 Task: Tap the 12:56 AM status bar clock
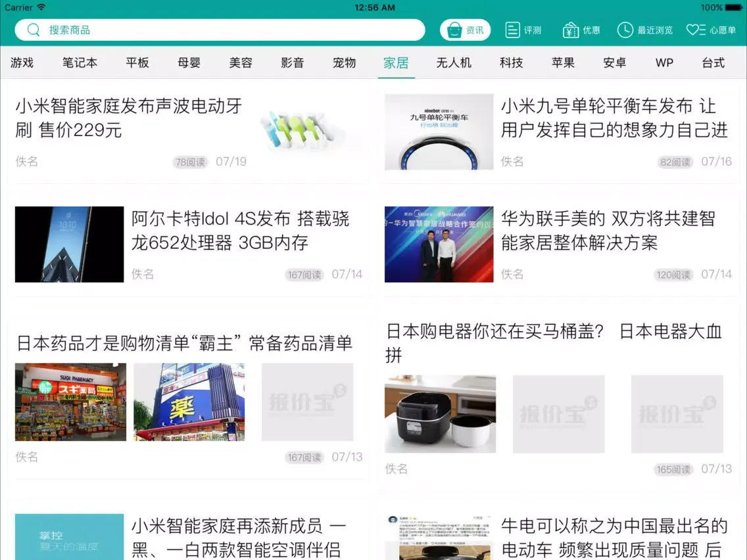pos(374,7)
